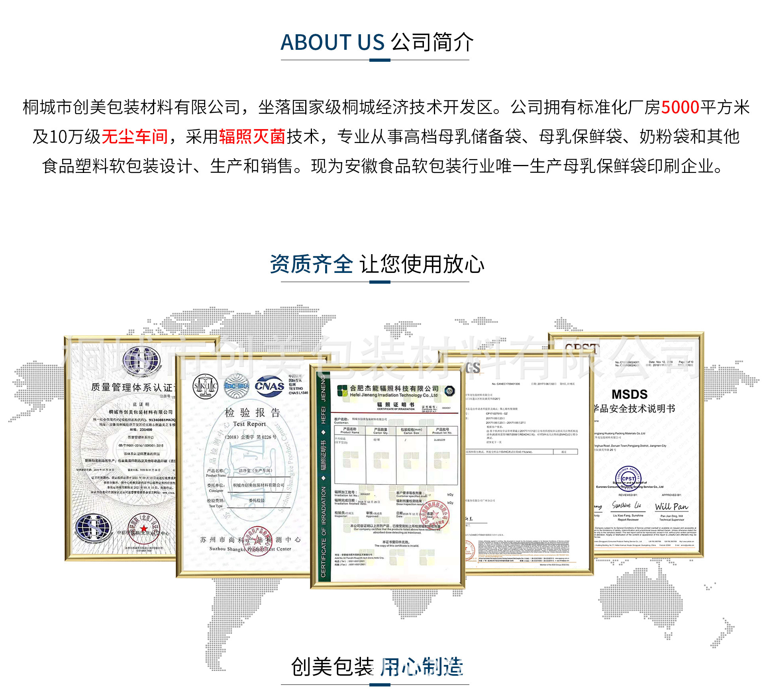Open the MSDS certificate image

(x=649, y=438)
